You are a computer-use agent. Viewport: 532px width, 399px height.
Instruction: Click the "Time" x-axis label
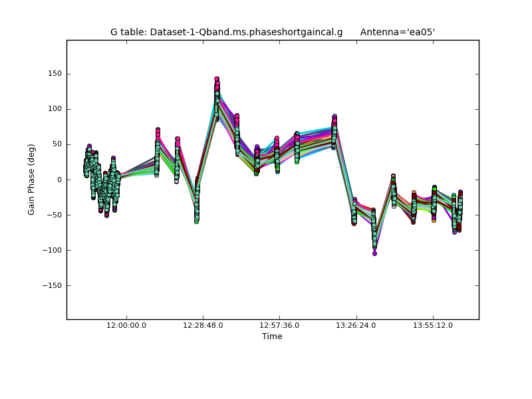click(272, 336)
